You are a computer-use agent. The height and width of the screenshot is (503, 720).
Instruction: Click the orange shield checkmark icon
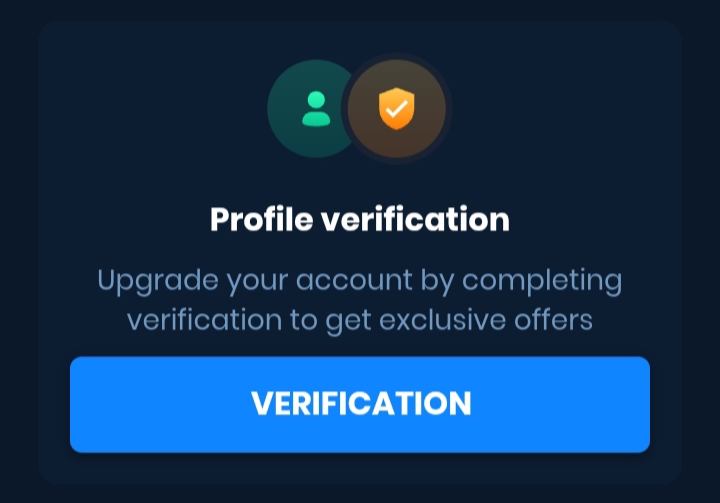point(395,109)
